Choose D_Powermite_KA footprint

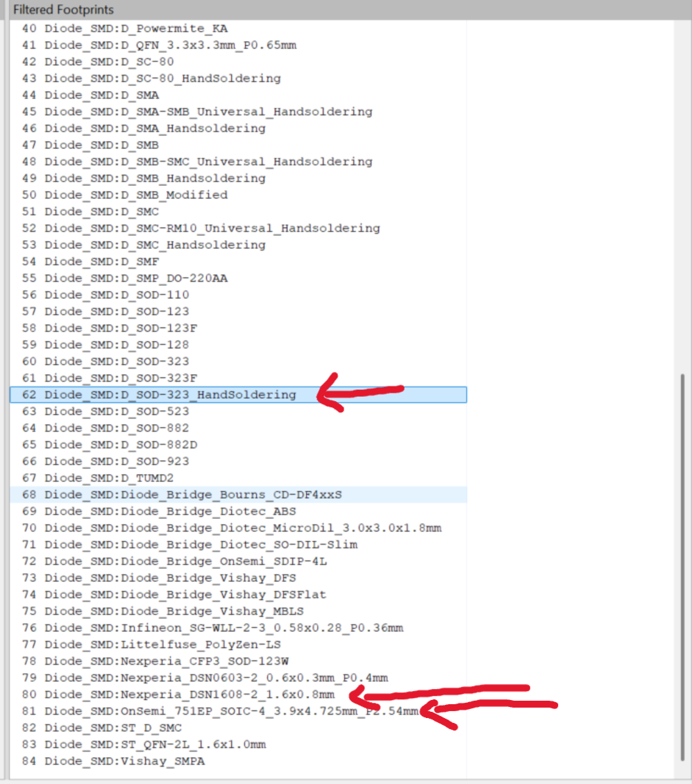(135, 28)
